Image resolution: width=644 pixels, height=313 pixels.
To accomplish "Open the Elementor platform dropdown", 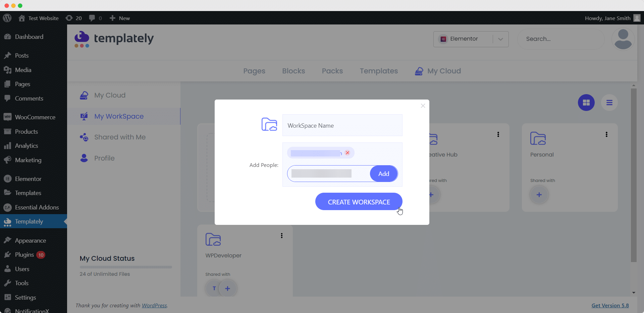I will click(500, 39).
